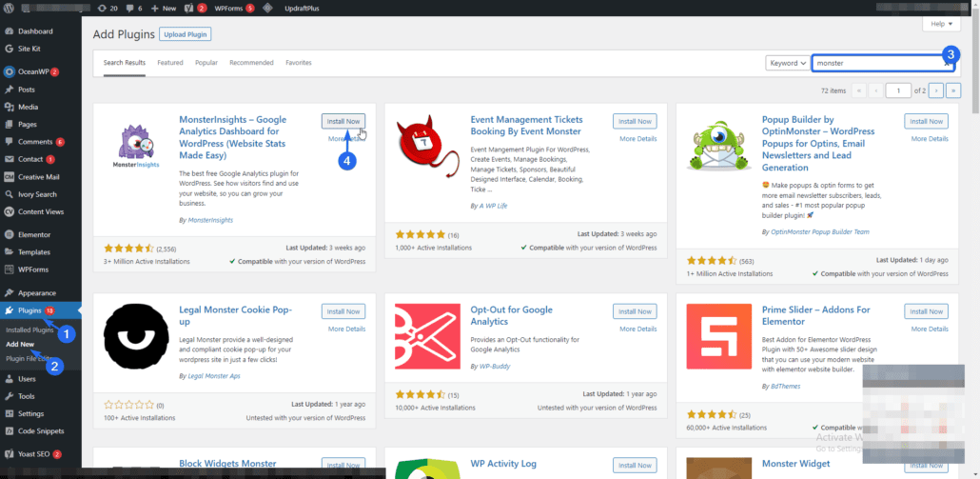Click the current page number field

pos(899,90)
